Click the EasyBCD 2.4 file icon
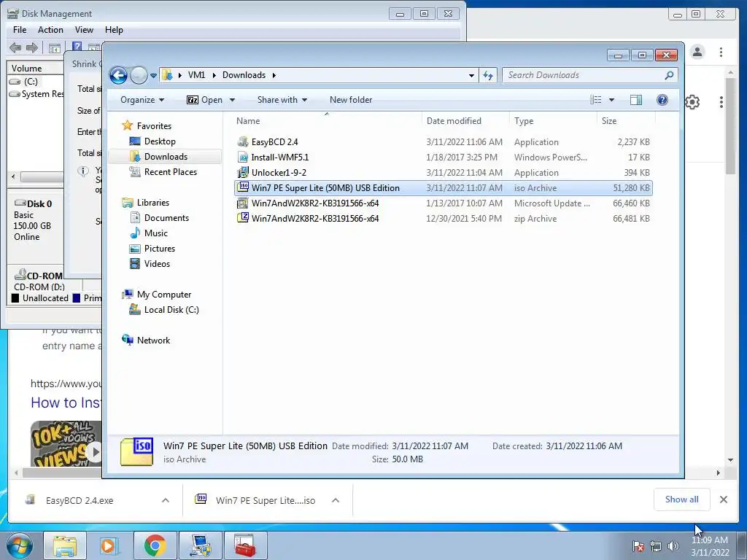 coord(243,141)
